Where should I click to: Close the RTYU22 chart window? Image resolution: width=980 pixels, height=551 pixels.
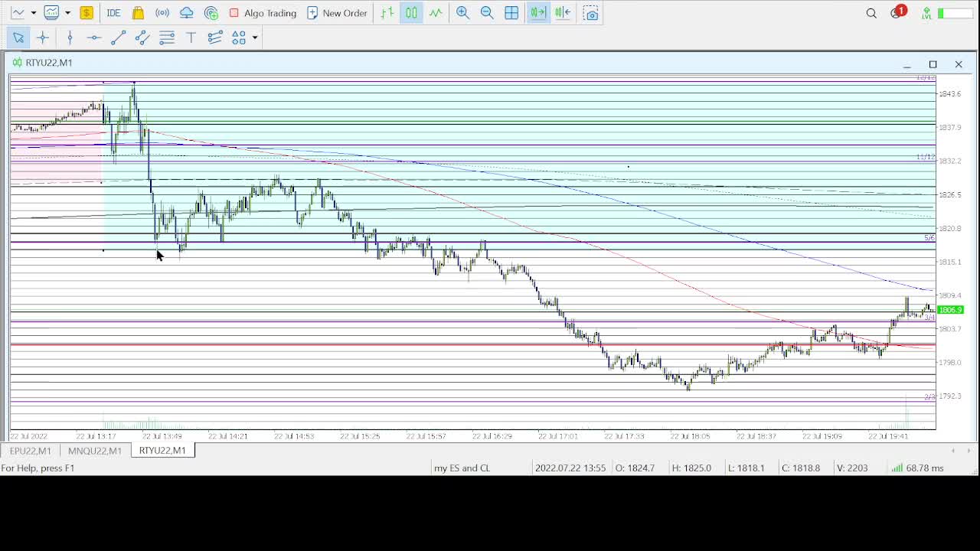[959, 64]
